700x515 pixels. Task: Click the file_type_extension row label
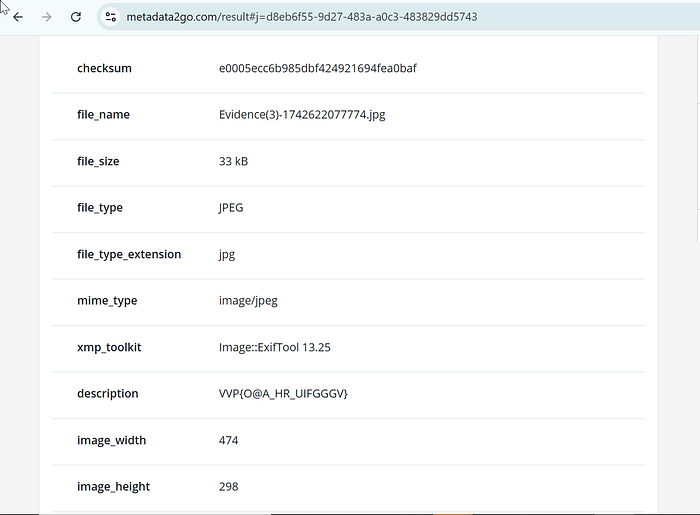129,254
